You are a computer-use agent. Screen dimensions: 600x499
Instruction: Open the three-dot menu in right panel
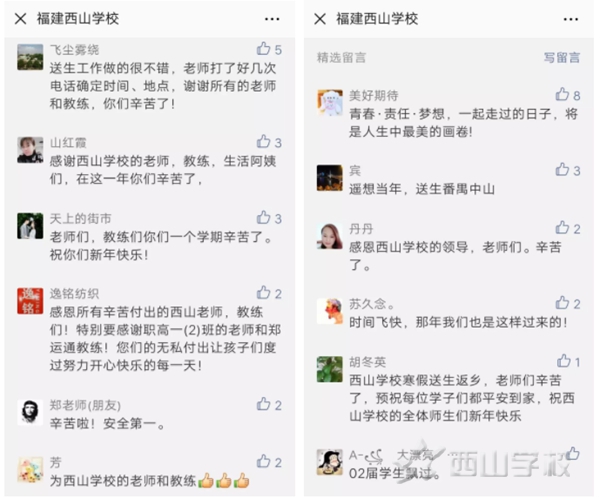point(571,19)
